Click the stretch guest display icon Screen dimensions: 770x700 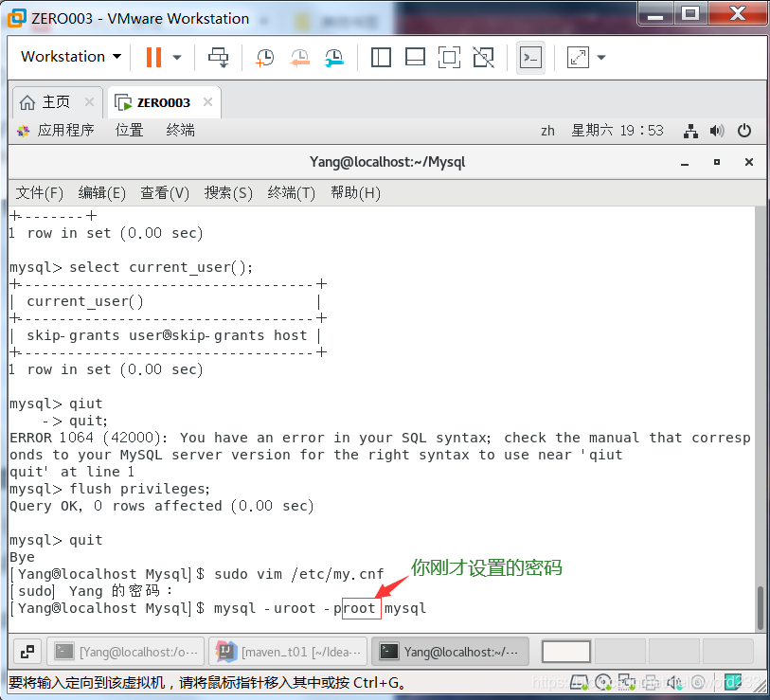(x=578, y=58)
